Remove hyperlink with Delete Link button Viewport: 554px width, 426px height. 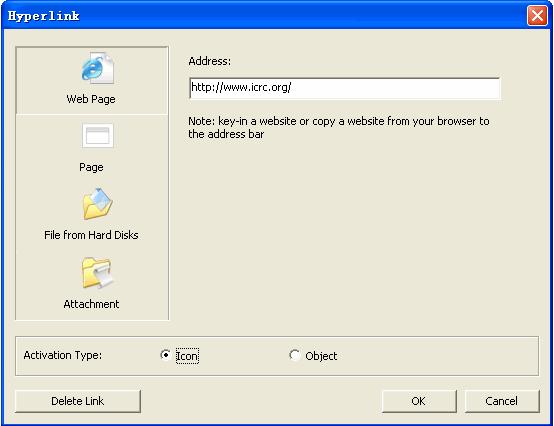pyautogui.click(x=78, y=401)
